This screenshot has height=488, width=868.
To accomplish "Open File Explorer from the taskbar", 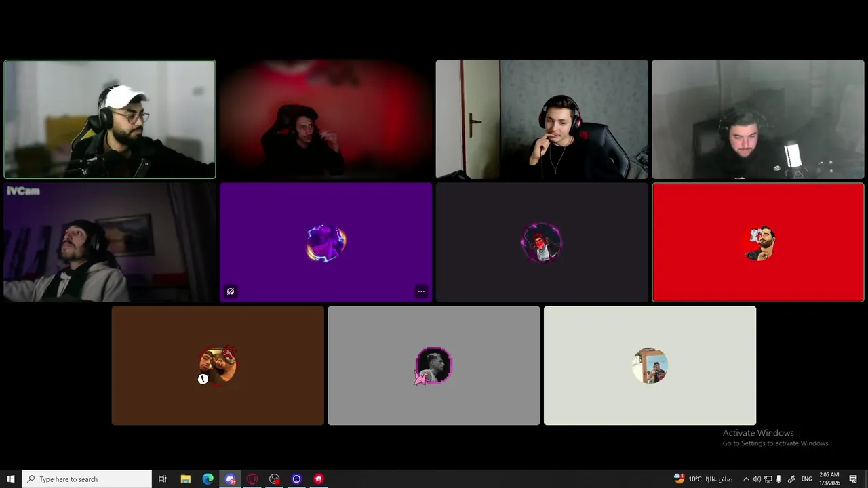I will pos(186,479).
